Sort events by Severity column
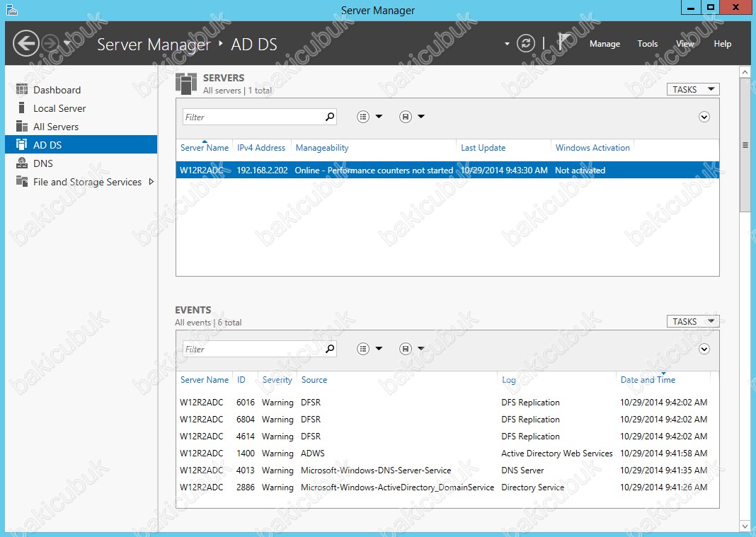The height and width of the screenshot is (537, 756). point(277,380)
